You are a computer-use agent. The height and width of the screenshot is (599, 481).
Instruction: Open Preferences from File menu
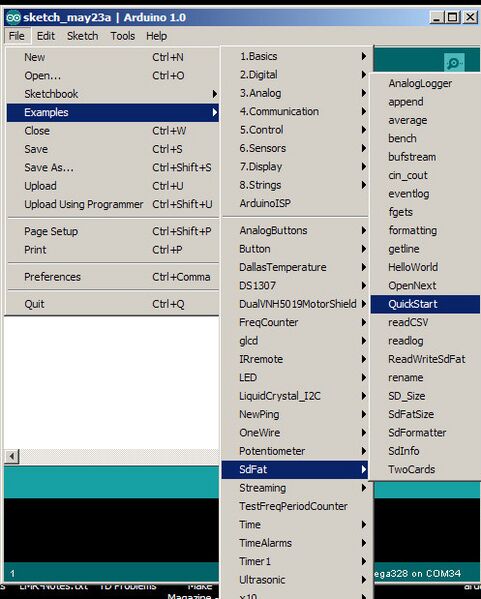[x=113, y=277]
